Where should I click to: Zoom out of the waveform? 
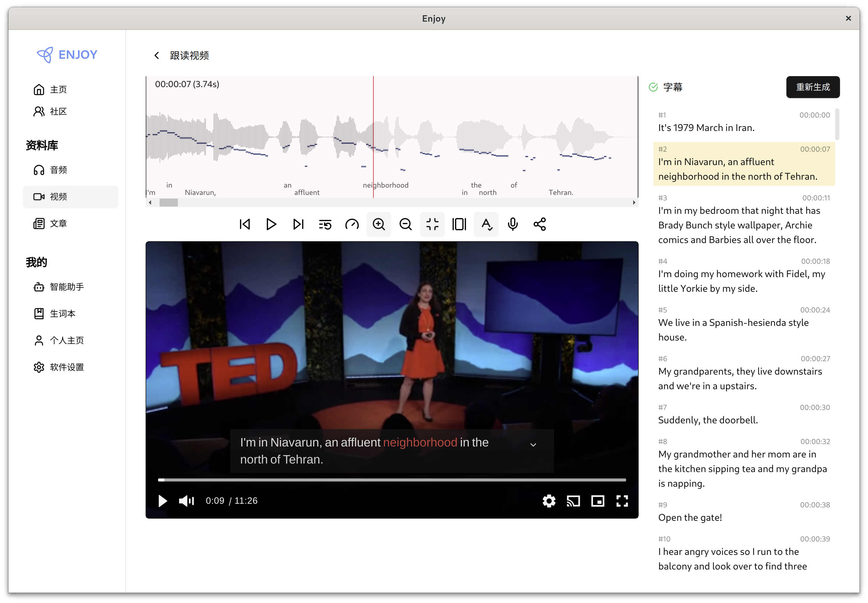pyautogui.click(x=405, y=224)
